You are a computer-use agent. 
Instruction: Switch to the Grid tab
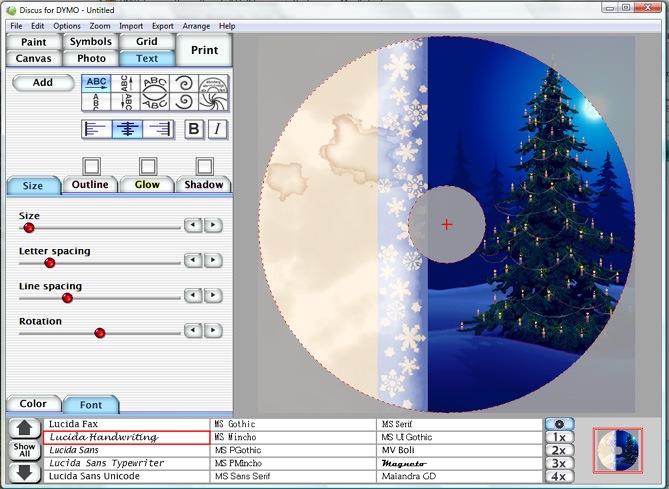(x=147, y=42)
